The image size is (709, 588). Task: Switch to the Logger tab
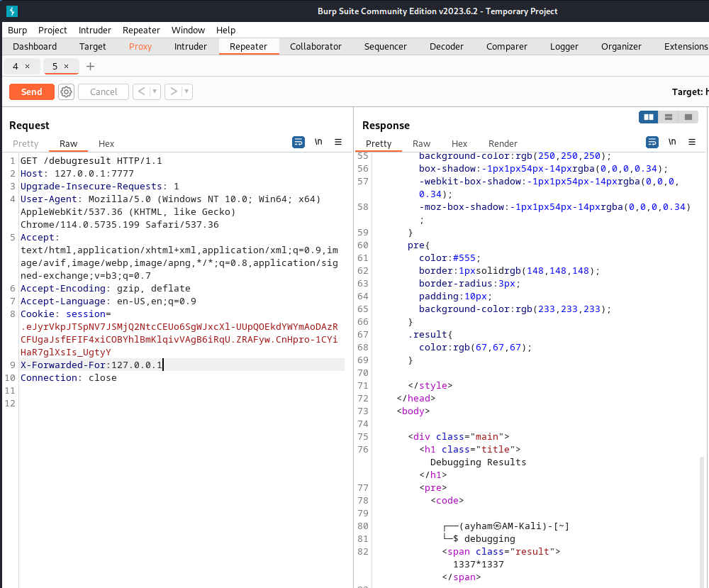[x=564, y=47]
